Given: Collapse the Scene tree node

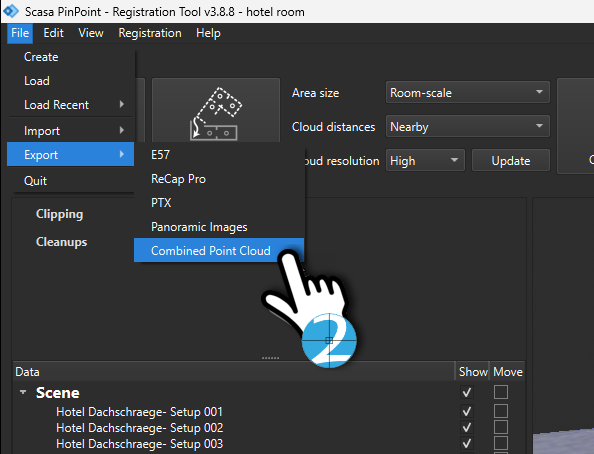Looking at the screenshot, I should 23,392.
